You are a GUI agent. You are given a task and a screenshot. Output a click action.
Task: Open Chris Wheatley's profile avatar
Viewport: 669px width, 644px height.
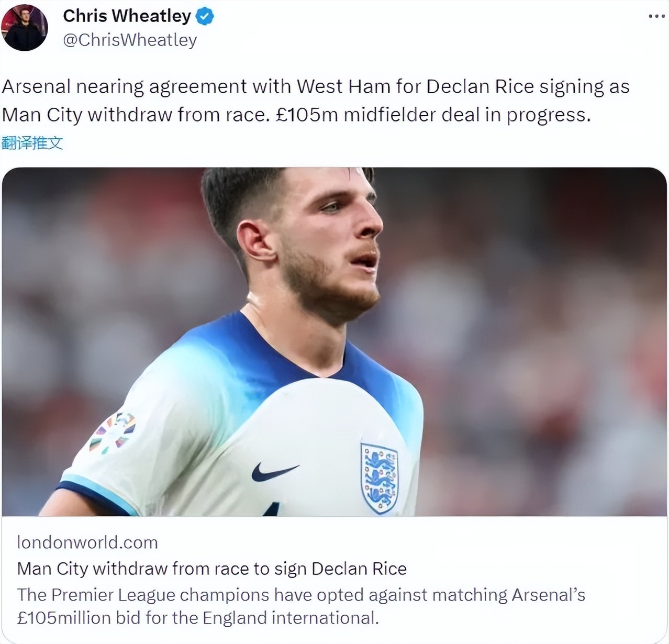pyautogui.click(x=25, y=28)
